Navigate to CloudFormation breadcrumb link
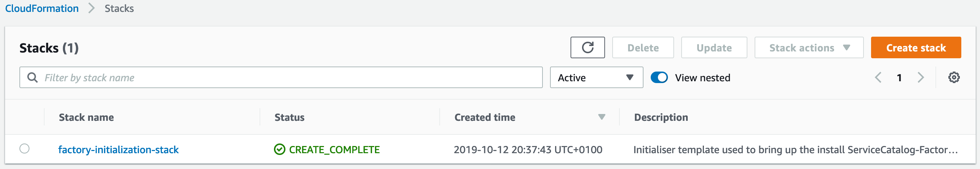 click(42, 8)
